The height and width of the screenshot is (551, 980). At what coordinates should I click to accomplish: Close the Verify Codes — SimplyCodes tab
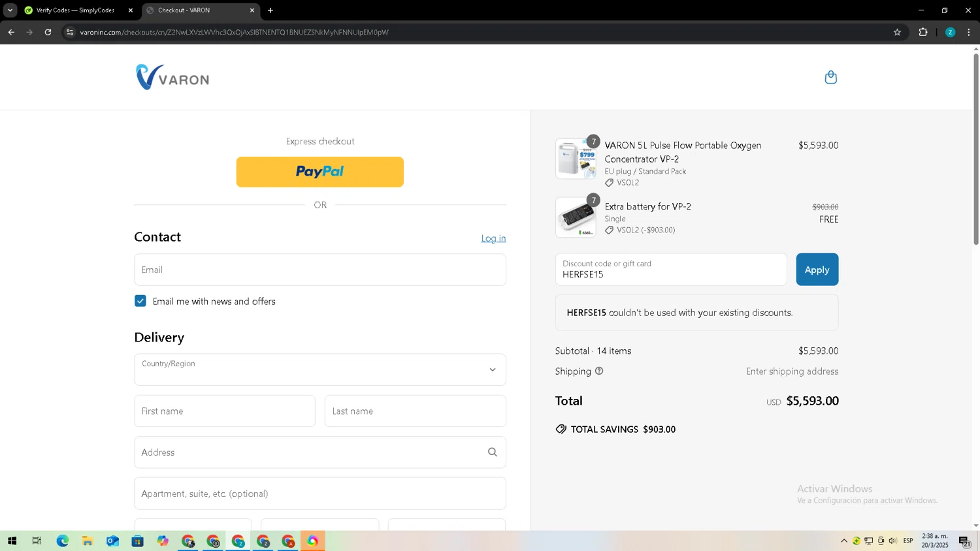131,10
